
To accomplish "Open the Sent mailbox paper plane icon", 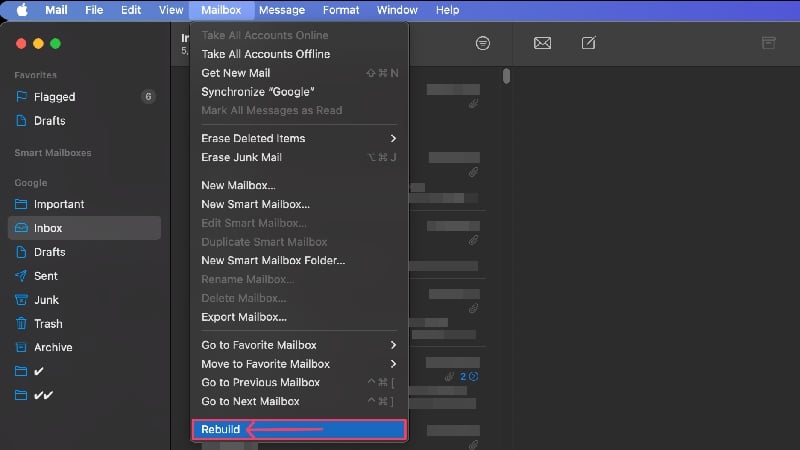I will click(x=21, y=276).
